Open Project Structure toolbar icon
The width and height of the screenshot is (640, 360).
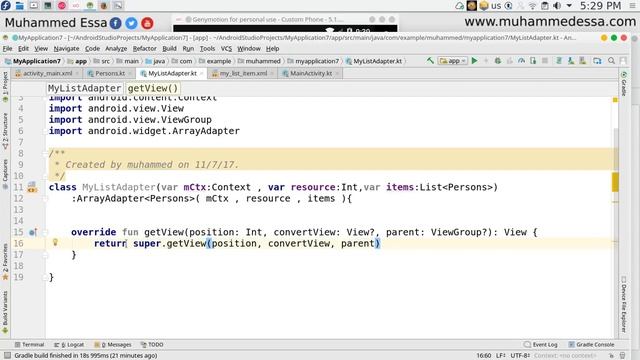click(597, 61)
